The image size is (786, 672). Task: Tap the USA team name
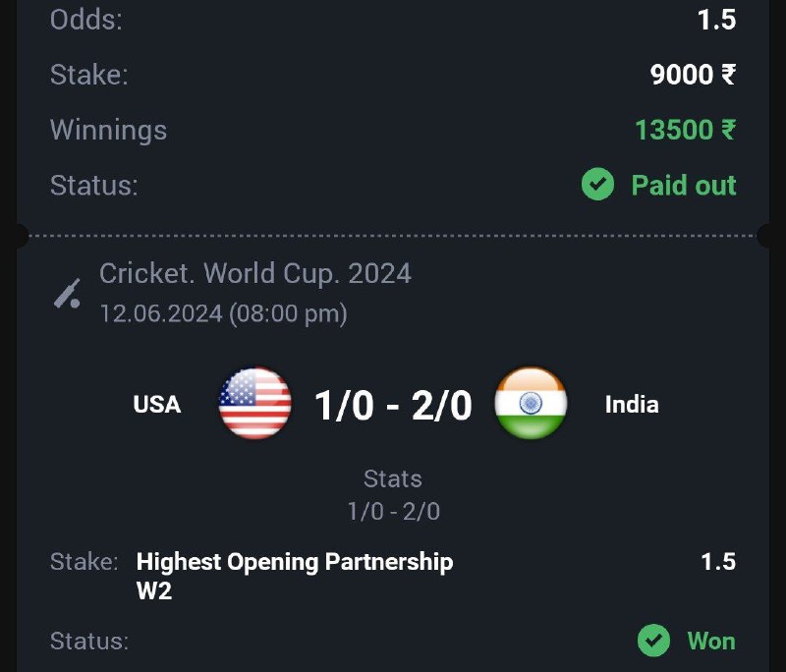pos(157,405)
